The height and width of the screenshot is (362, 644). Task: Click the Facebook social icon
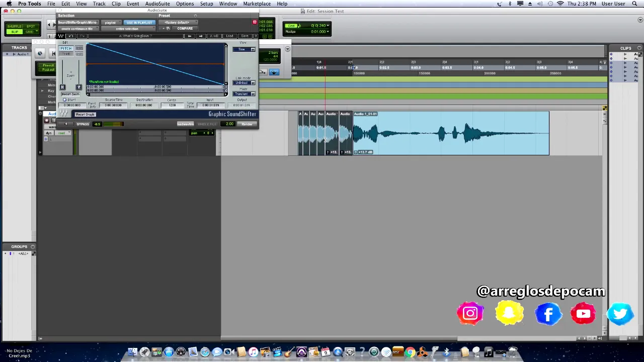click(x=548, y=313)
